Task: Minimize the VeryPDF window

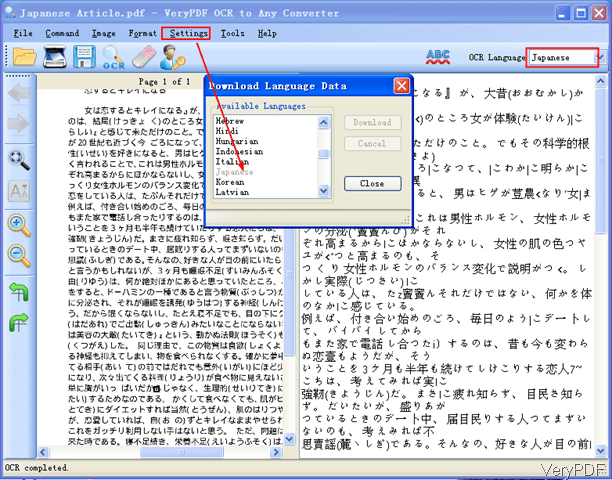Action: 562,14
